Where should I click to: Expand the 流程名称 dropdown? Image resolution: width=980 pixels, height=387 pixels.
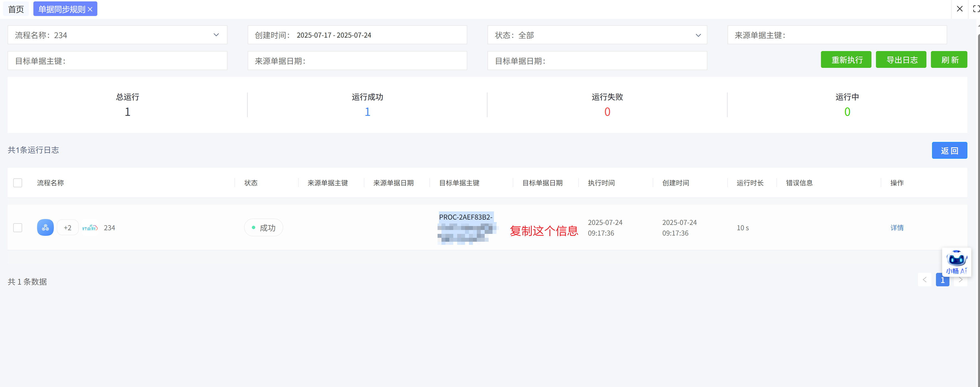(216, 35)
